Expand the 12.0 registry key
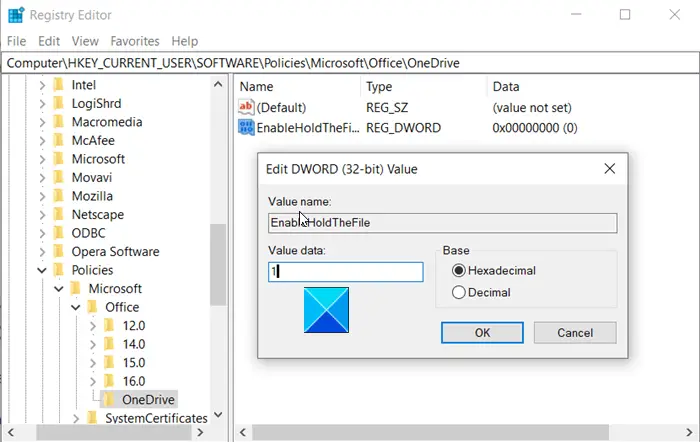Screen dimensions: 700x442 click(x=93, y=325)
